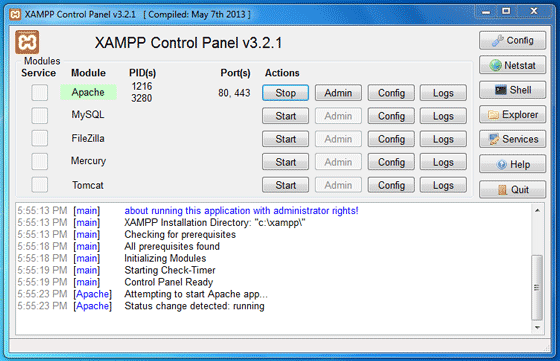Toggle the FileZilla service checkbox
The image size is (560, 361).
point(39,139)
